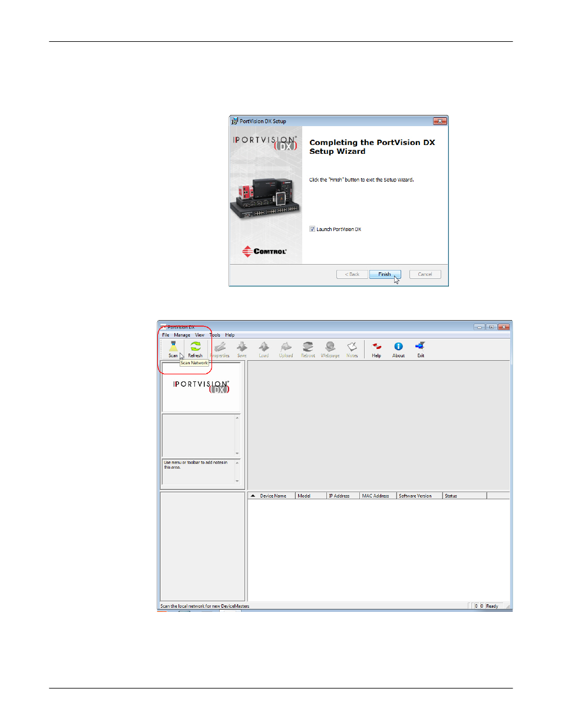Open Help from the toolbar
Screen dimensions: 562x728
click(x=376, y=349)
